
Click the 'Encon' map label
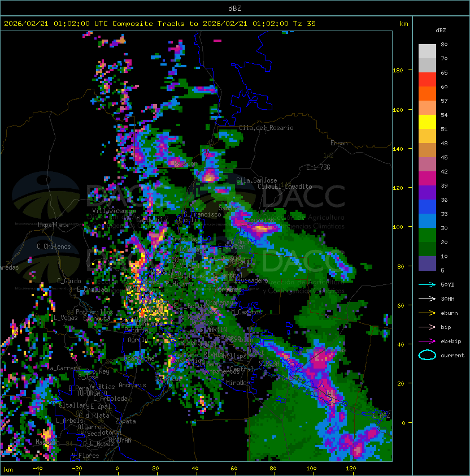[339, 143]
